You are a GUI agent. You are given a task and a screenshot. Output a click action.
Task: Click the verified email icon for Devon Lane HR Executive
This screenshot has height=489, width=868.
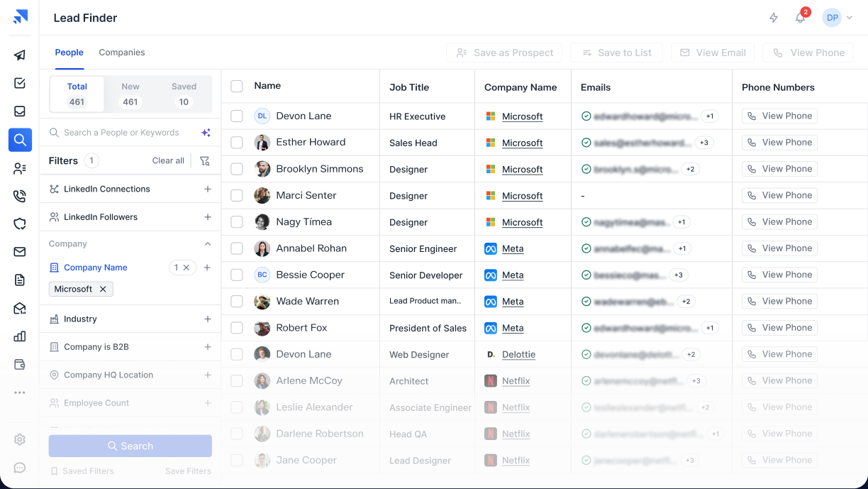pyautogui.click(x=586, y=116)
